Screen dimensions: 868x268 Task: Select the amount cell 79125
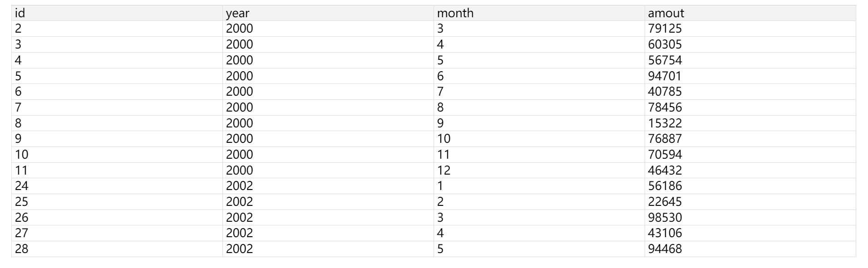665,29
